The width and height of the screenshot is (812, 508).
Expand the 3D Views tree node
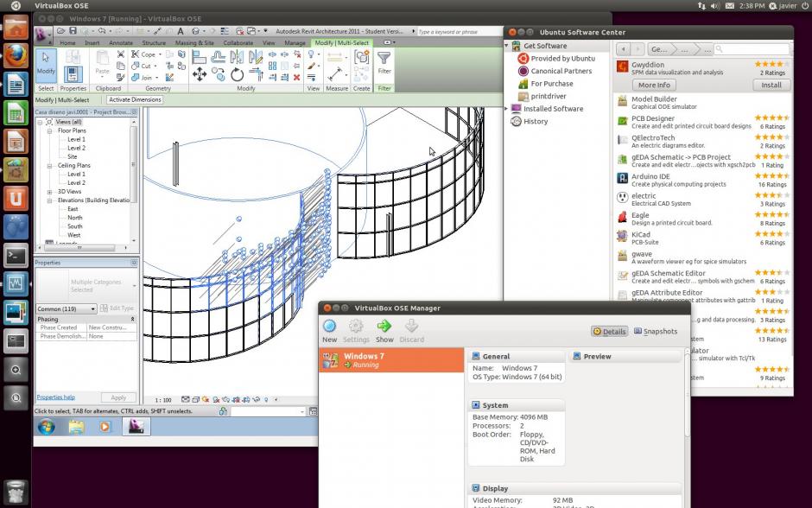(50, 192)
